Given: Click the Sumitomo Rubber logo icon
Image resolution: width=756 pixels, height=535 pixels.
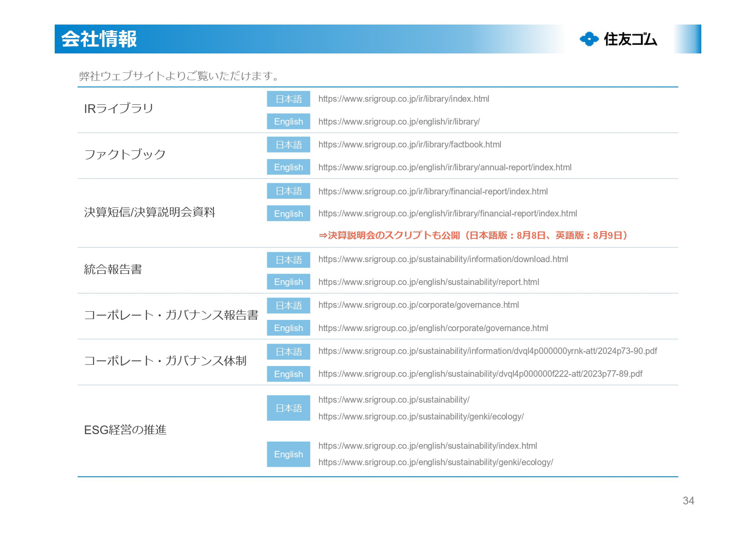Looking at the screenshot, I should [x=589, y=39].
